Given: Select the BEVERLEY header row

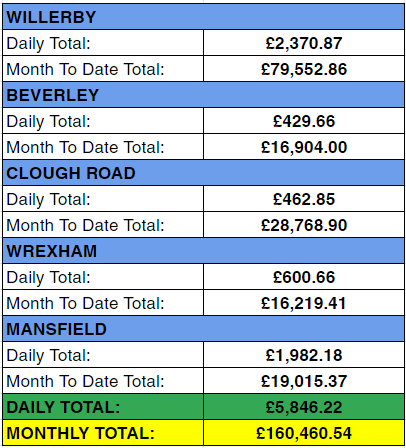Looking at the screenshot, I should (x=203, y=95).
